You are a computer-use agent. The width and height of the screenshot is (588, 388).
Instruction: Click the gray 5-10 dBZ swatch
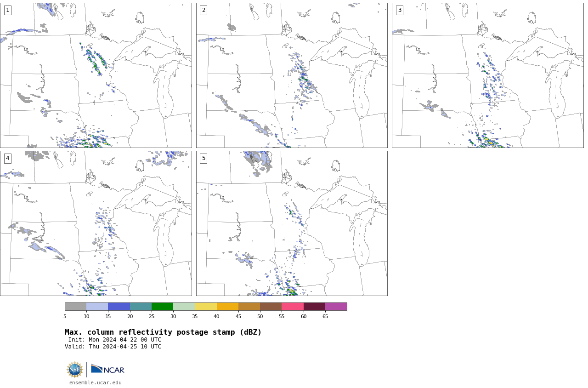pyautogui.click(x=75, y=307)
